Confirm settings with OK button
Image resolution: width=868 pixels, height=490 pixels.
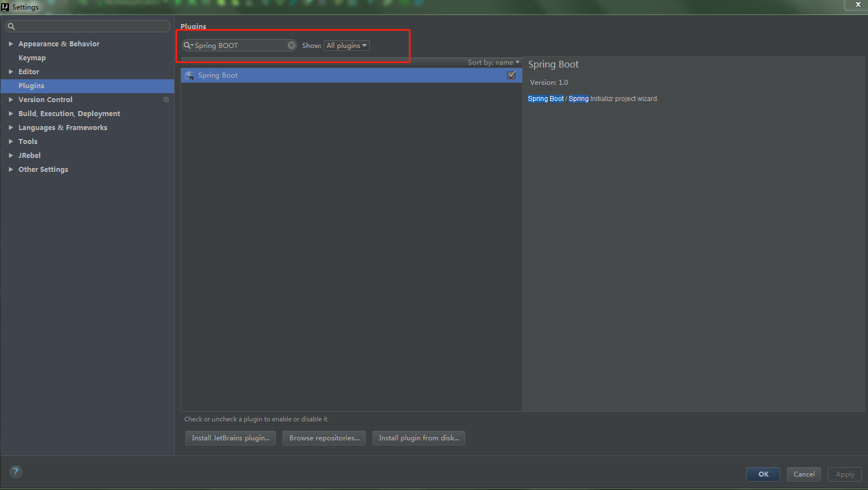763,474
